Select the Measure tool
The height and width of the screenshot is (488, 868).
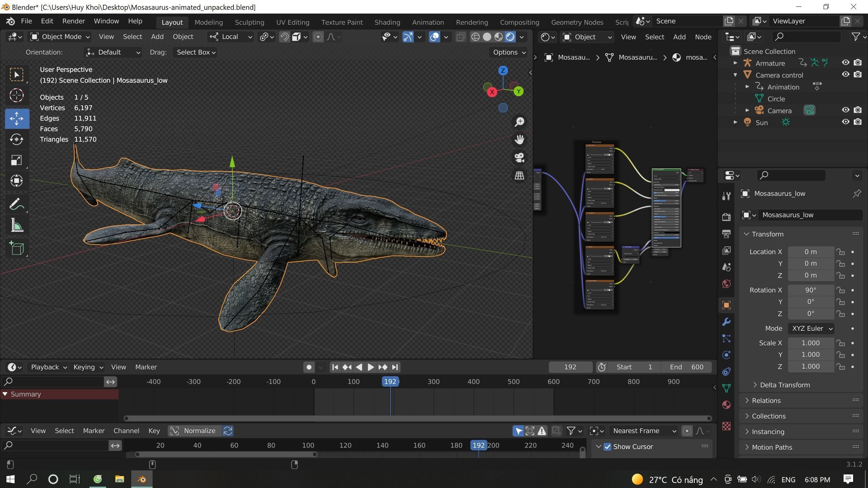pyautogui.click(x=16, y=225)
